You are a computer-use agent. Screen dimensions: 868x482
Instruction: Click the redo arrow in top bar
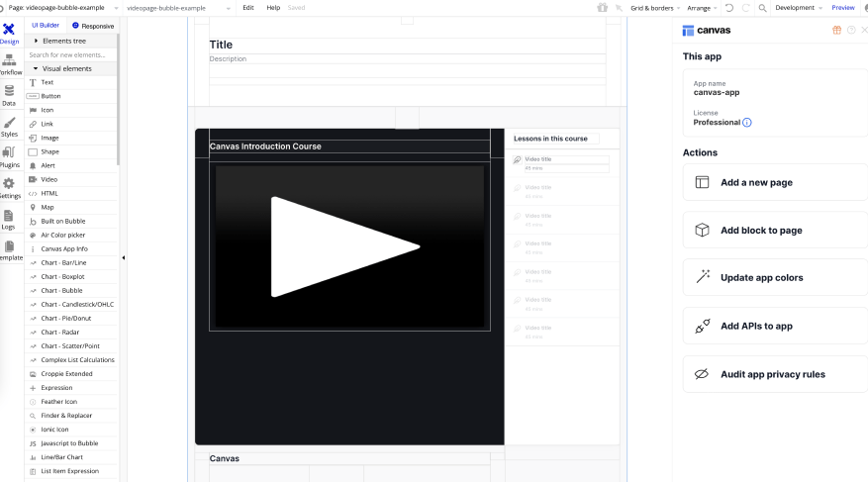(745, 8)
